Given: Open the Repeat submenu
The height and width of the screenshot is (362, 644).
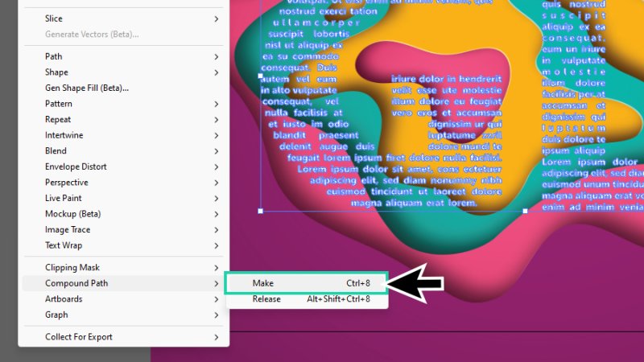Looking at the screenshot, I should click(124, 119).
